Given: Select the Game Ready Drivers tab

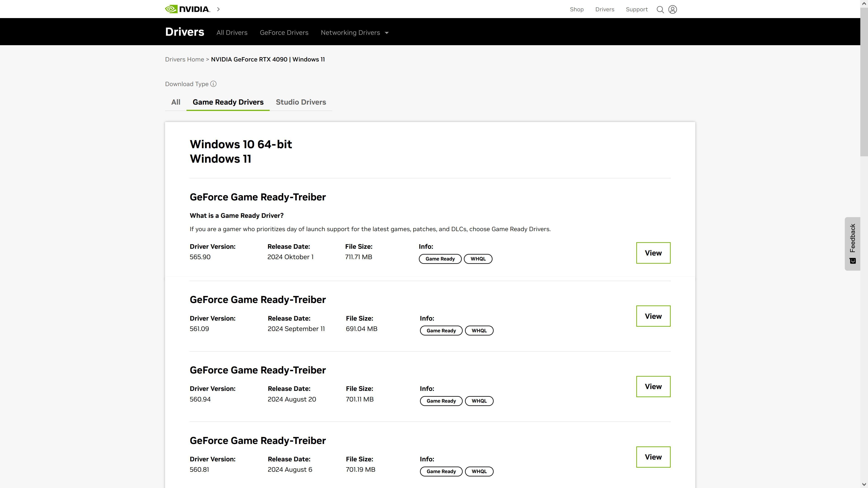Looking at the screenshot, I should 228,102.
